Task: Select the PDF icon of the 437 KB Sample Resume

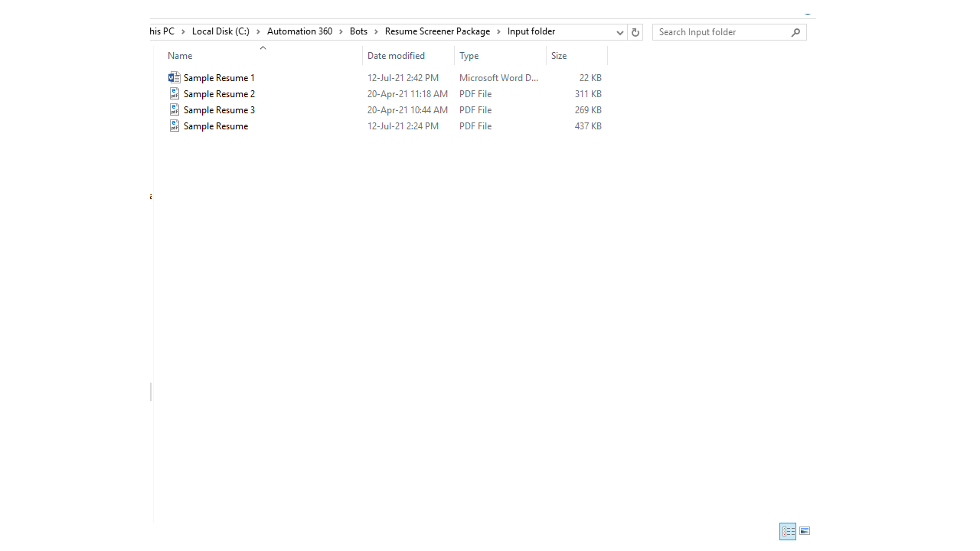Action: tap(175, 126)
